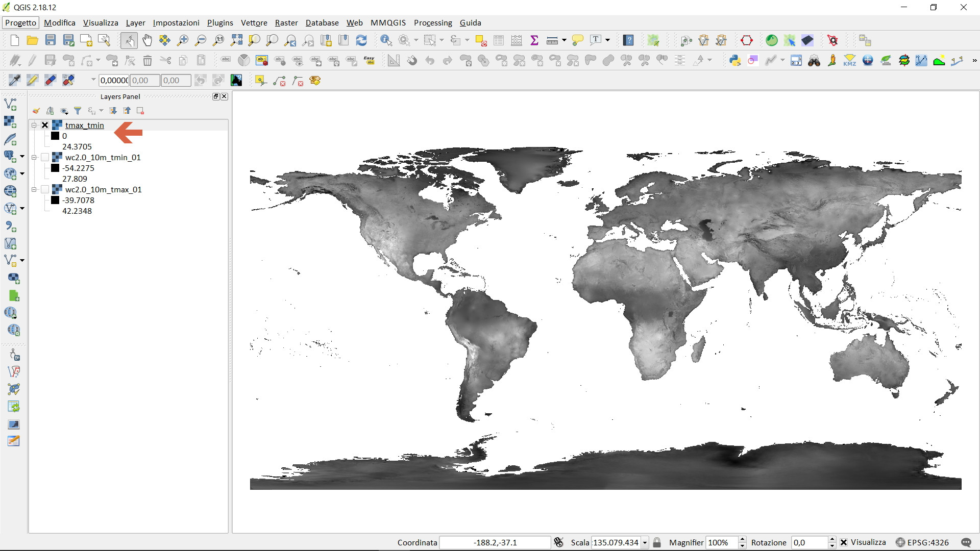Open the text annotation dropdown arrow

(x=607, y=40)
